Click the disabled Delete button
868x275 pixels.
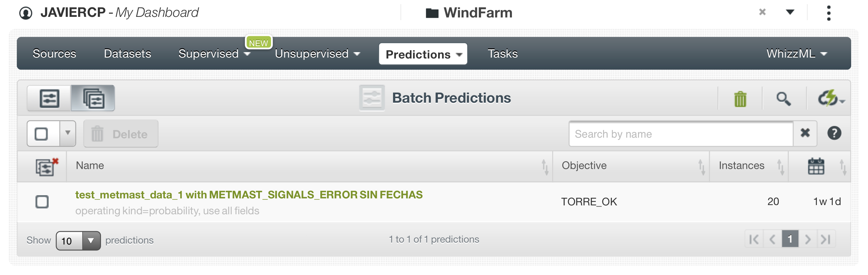(121, 134)
